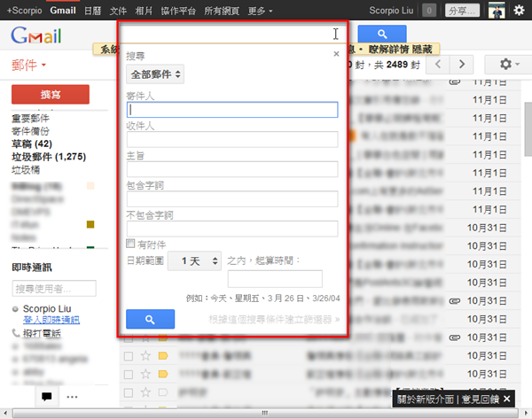Viewport: 532px width, 419px height.
Task: Click the more options ellipsis icon
Action: point(72,397)
